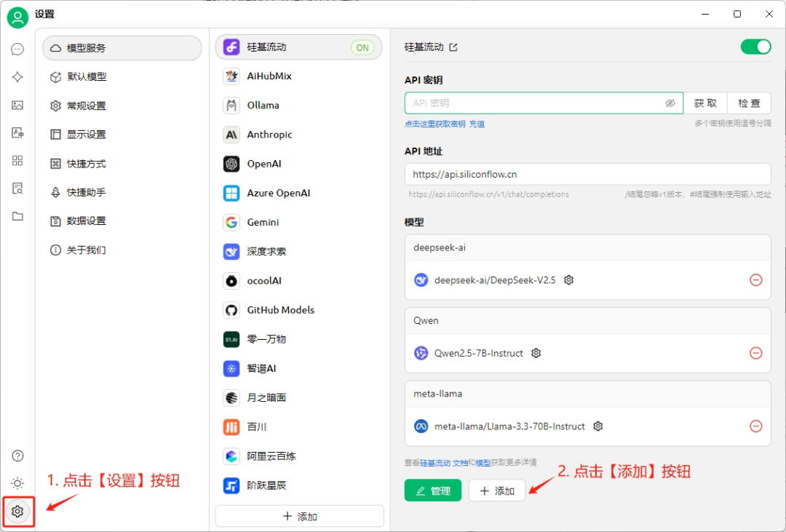Open the chat assistant sidebar icon
The width and height of the screenshot is (786, 532).
pos(17,49)
